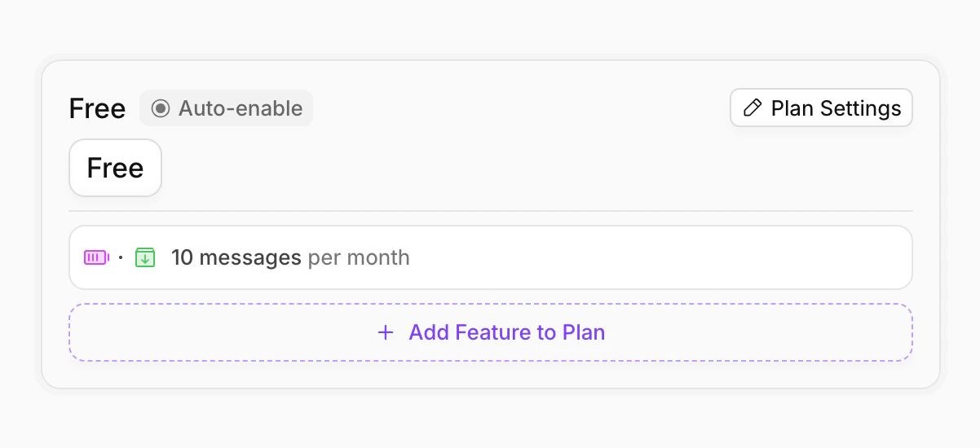Click the Free plan title
Screen dimensions: 980x448
click(x=97, y=108)
